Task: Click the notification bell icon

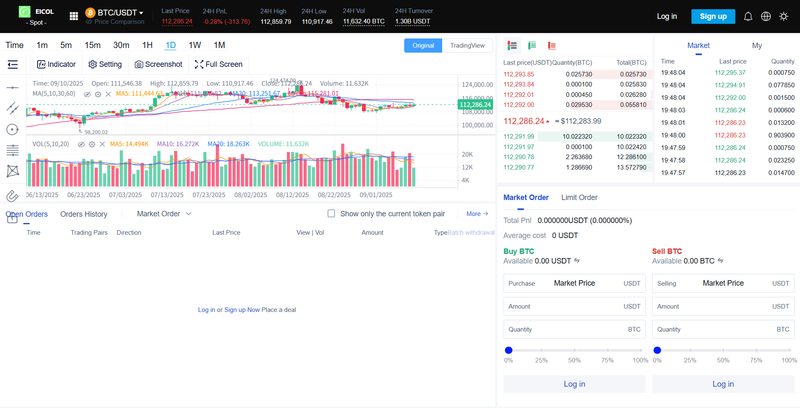Action: click(x=748, y=16)
